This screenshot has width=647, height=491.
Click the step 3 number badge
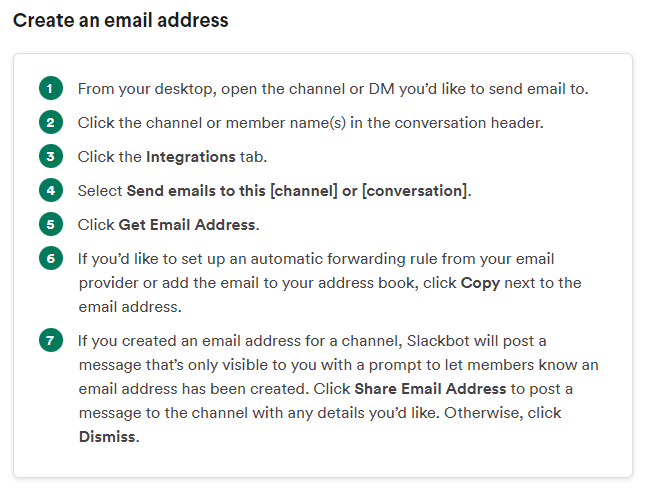coord(51,157)
